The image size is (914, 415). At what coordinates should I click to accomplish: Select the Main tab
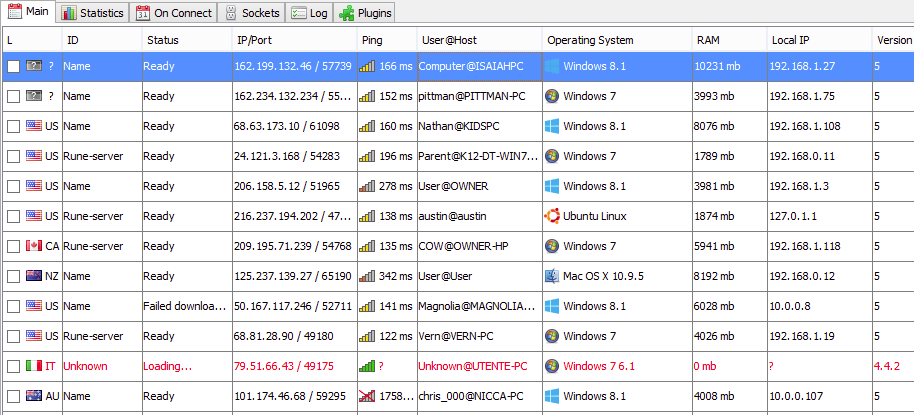28,12
